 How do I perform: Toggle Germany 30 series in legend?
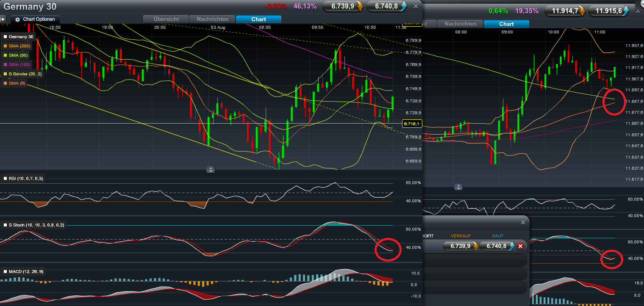18,37
